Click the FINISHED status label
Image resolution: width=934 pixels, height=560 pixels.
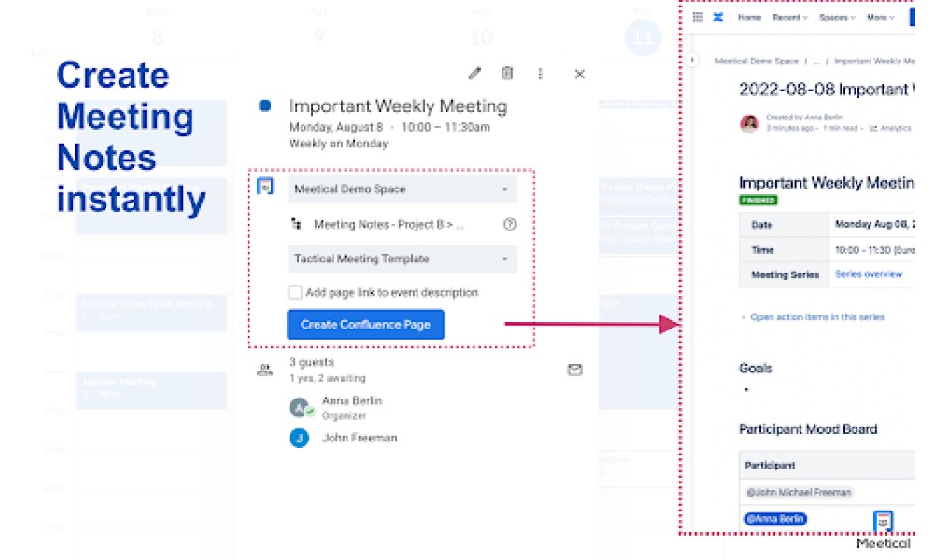click(x=758, y=200)
